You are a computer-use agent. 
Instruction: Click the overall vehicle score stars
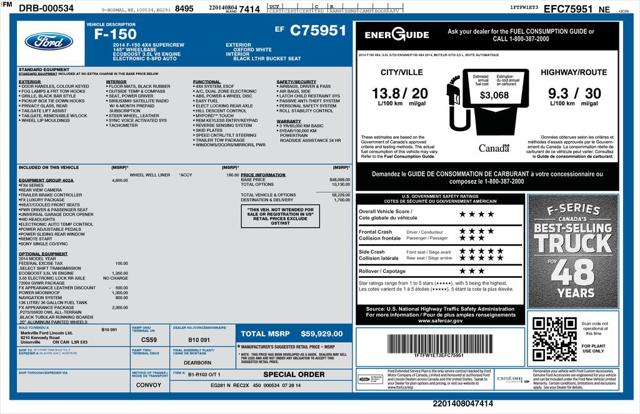point(475,213)
